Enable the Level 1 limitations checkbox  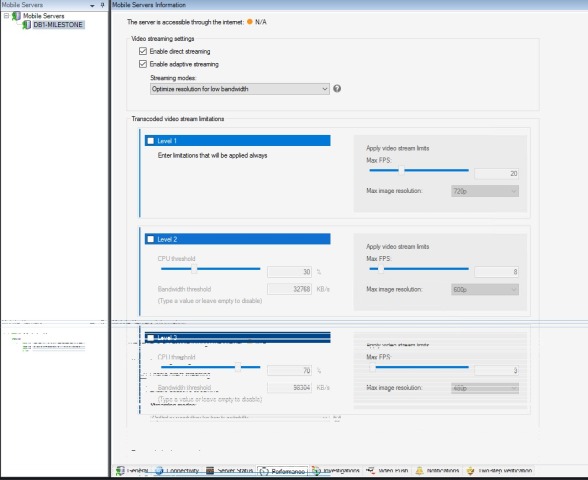tap(151, 141)
